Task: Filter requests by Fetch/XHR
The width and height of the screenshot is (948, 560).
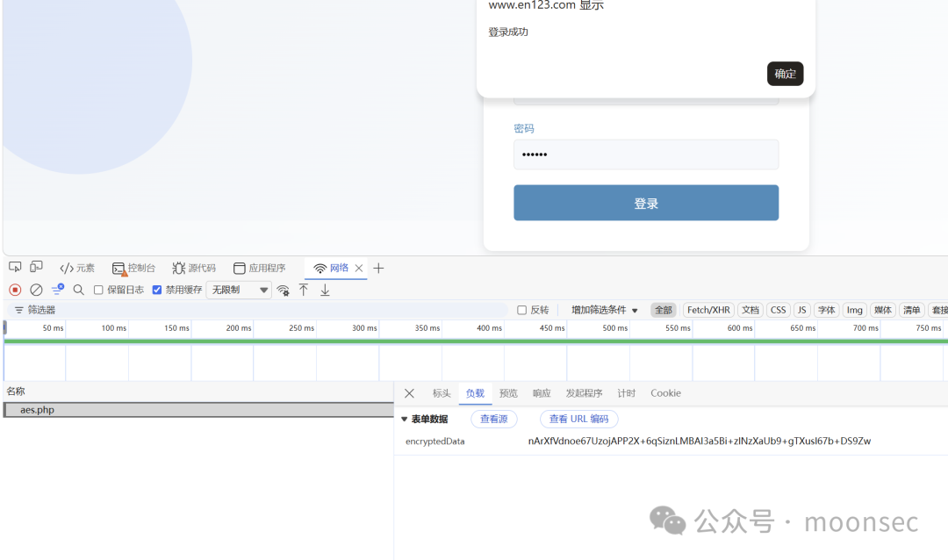Action: [x=708, y=310]
